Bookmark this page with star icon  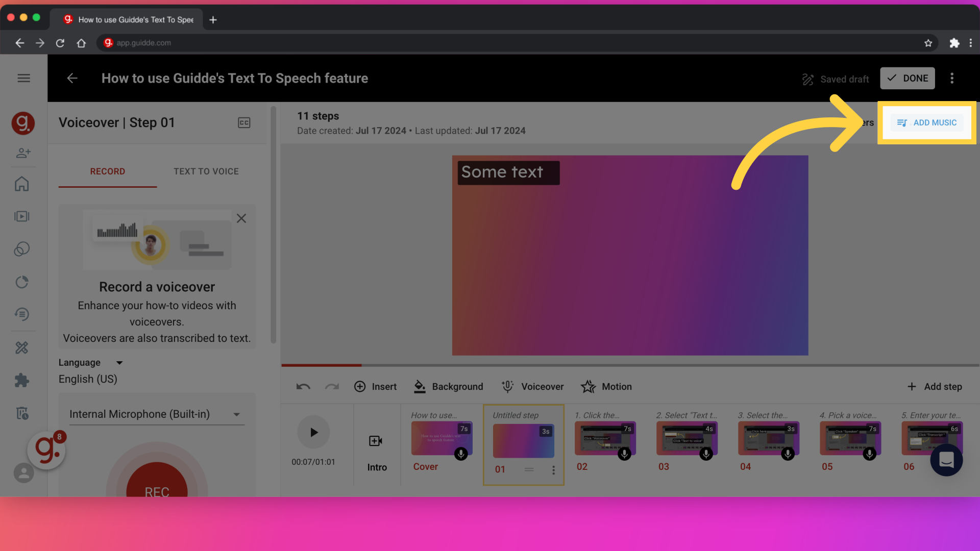[x=928, y=43]
